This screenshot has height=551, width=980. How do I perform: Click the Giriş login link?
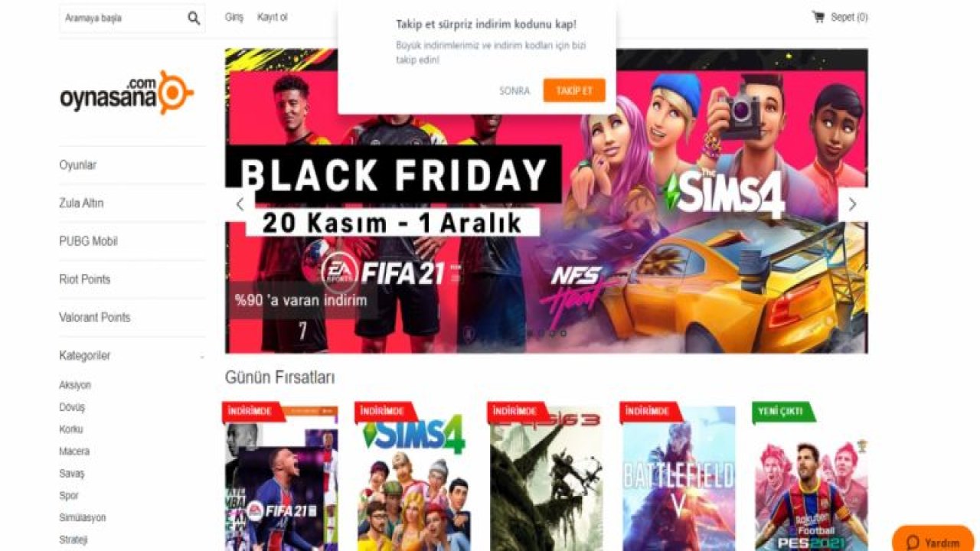(x=234, y=17)
